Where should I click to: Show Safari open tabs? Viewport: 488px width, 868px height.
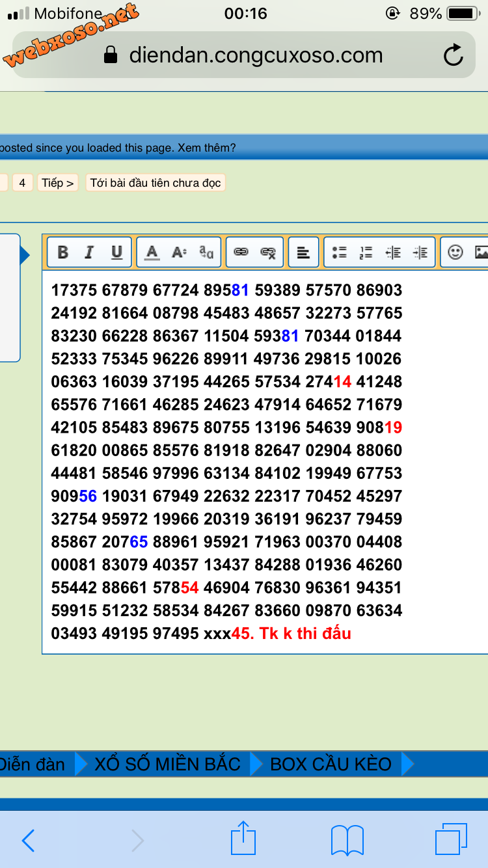pyautogui.click(x=451, y=839)
